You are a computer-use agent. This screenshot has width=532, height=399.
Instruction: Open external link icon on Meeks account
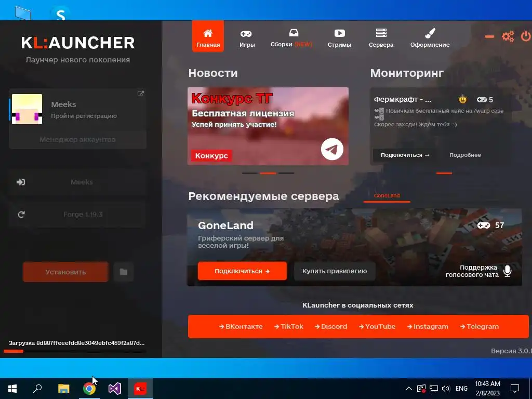(140, 94)
